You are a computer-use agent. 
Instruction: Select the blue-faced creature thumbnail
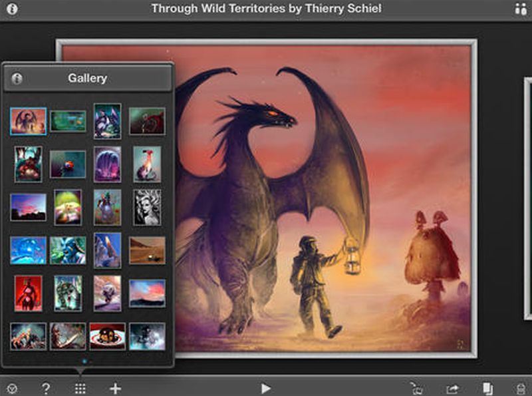click(68, 250)
